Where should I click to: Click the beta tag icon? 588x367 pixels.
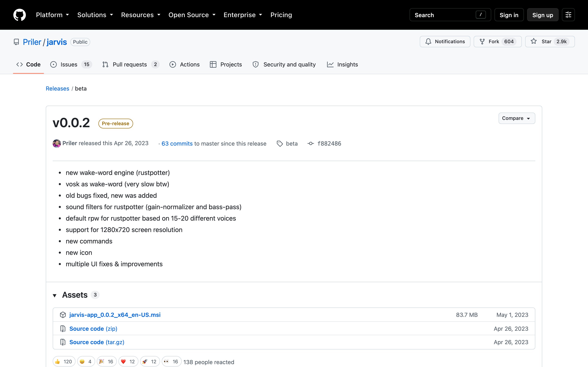[x=280, y=144]
